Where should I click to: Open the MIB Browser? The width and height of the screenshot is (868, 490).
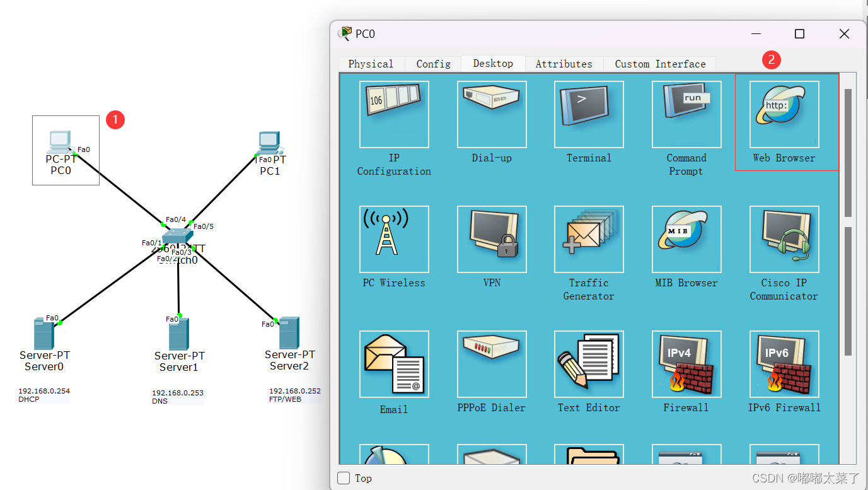pyautogui.click(x=686, y=239)
